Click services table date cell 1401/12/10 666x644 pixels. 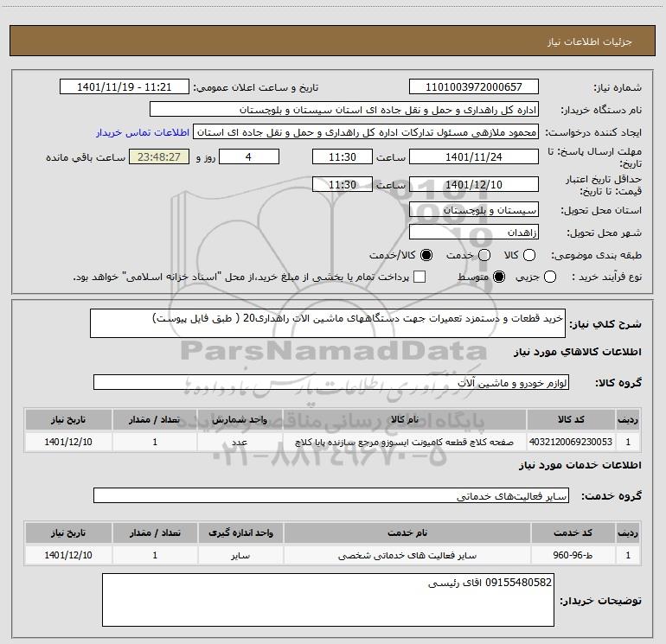pyautogui.click(x=68, y=555)
